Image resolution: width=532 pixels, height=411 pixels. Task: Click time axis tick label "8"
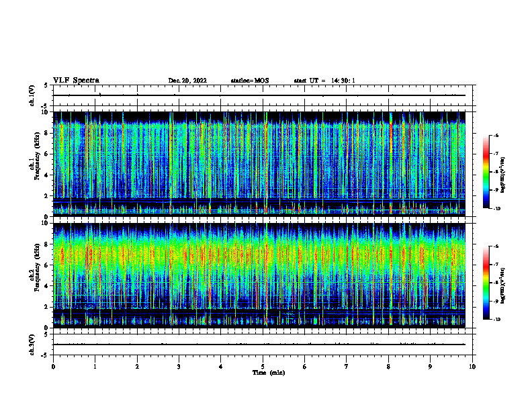[388, 367]
